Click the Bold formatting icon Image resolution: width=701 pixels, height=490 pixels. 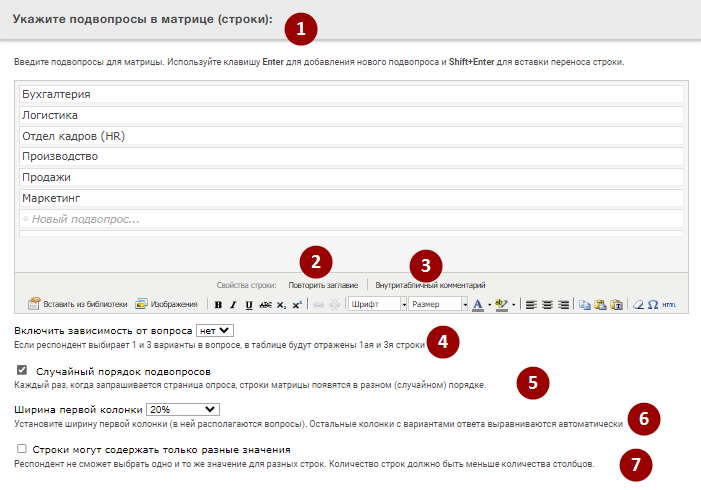(218, 304)
